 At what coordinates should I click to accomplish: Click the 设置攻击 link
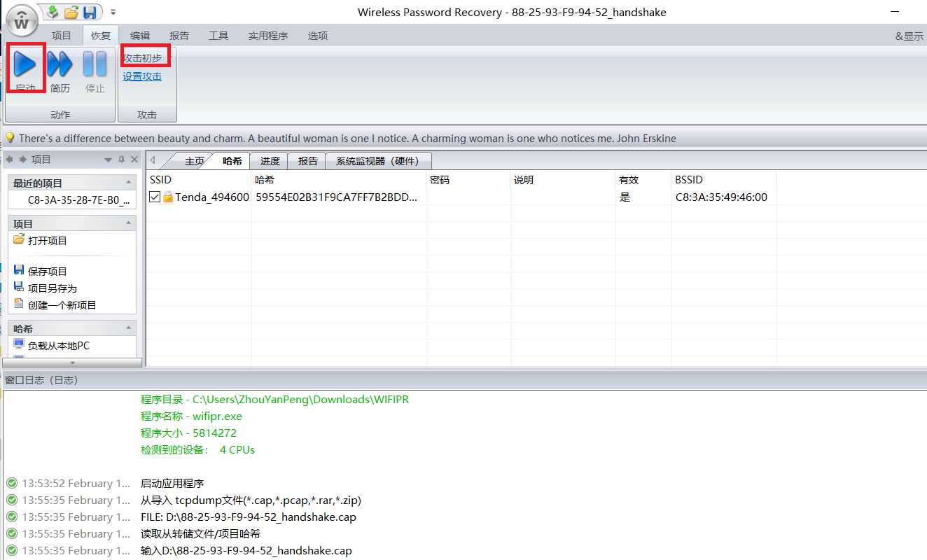click(142, 76)
